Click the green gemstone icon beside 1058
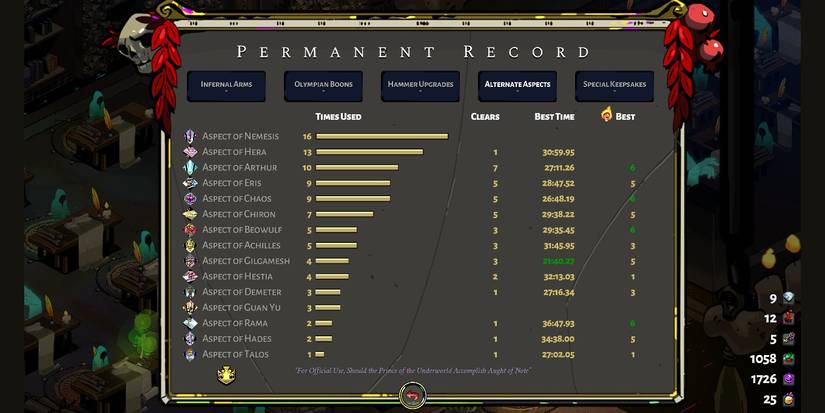This screenshot has width=825, height=413. [x=788, y=359]
